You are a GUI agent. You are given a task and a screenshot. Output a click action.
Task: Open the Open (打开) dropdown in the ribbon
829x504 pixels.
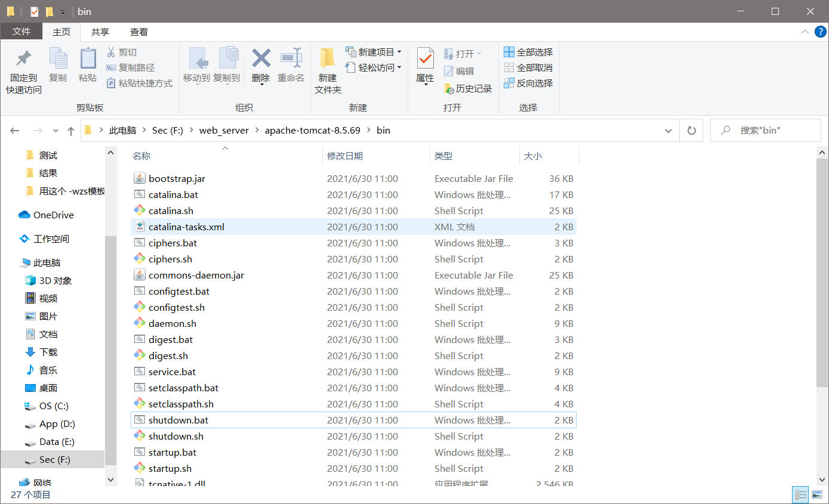click(463, 54)
